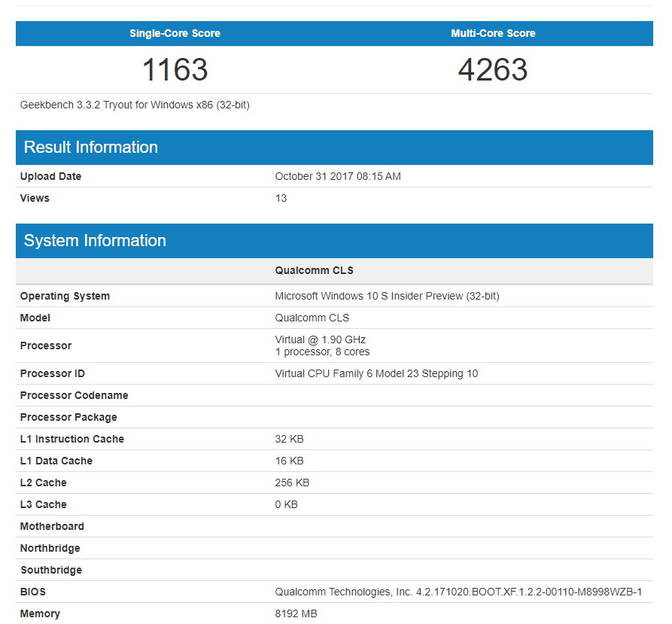Click the Model label
This screenshot has height=624, width=672.
(x=35, y=318)
